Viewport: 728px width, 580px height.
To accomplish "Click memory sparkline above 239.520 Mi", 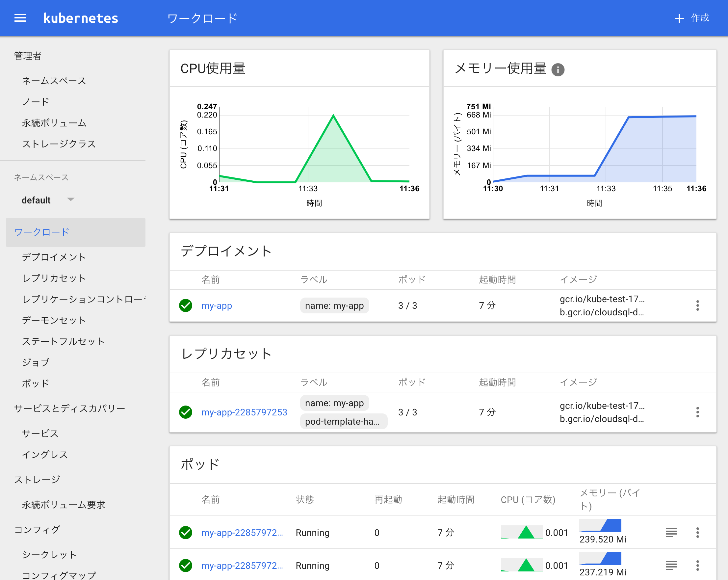I will pos(600,525).
